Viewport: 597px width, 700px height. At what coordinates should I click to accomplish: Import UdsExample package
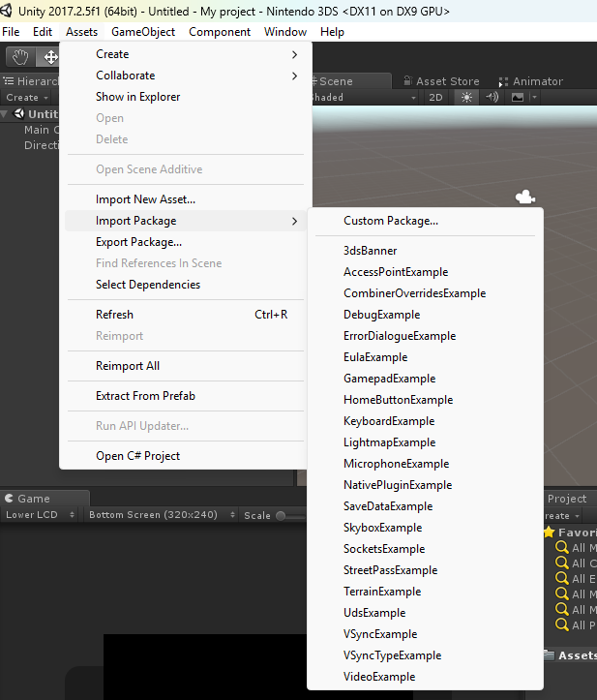coord(425,613)
